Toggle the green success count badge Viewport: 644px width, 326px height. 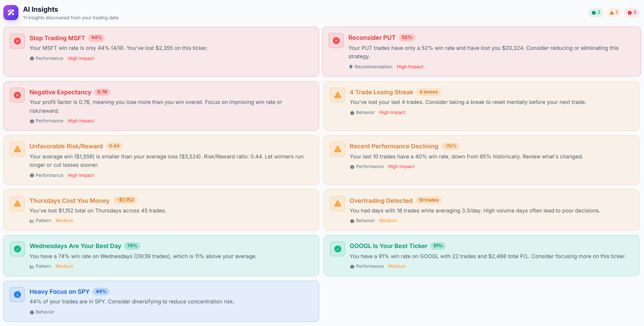pyautogui.click(x=596, y=12)
